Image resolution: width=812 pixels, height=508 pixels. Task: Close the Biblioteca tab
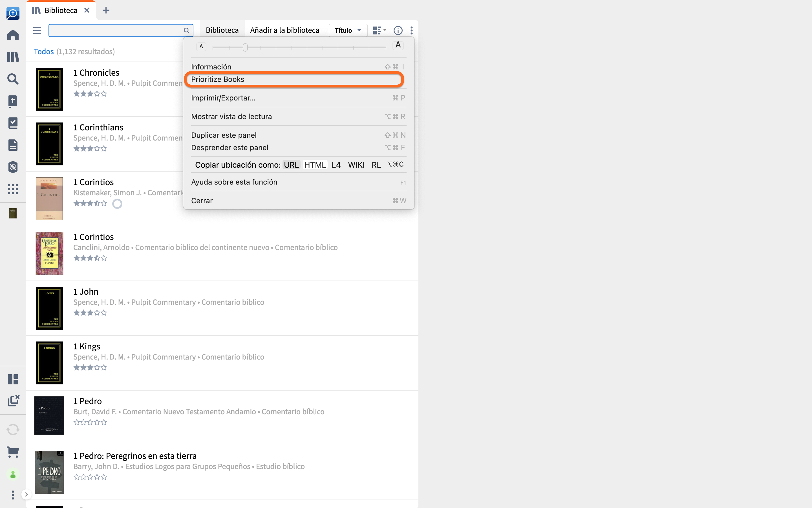(x=87, y=10)
